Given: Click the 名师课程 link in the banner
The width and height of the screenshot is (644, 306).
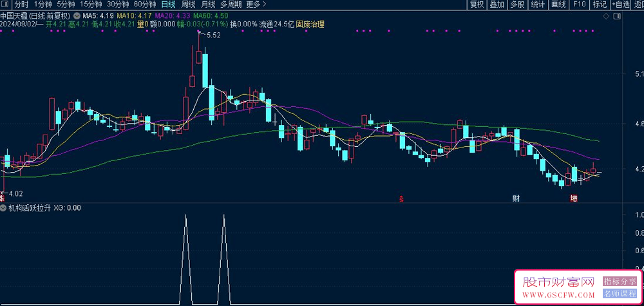Looking at the screenshot, I should pos(620,294).
